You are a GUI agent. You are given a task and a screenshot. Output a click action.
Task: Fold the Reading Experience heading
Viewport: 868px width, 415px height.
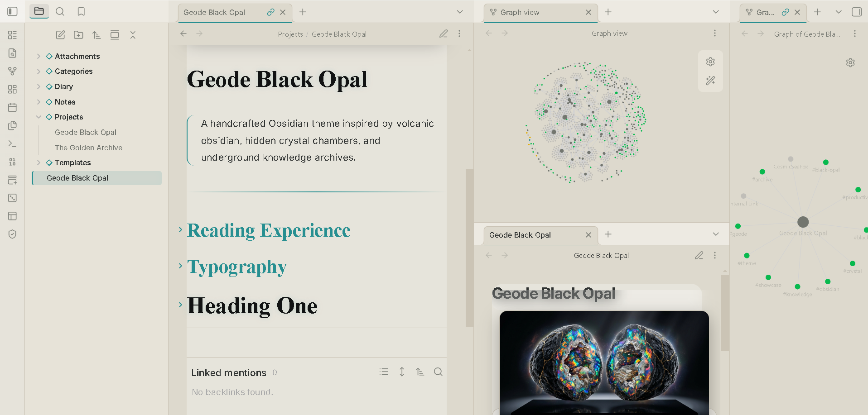(180, 229)
